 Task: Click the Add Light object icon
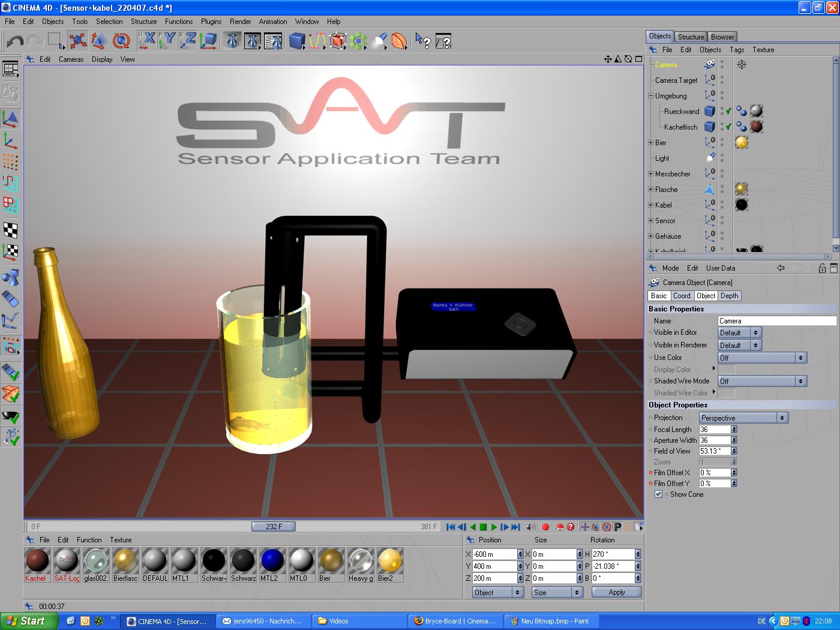click(379, 41)
